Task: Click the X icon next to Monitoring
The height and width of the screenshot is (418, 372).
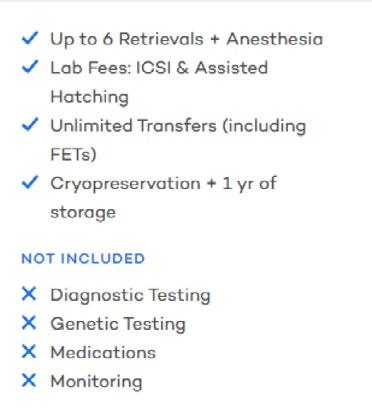Action: 29,380
